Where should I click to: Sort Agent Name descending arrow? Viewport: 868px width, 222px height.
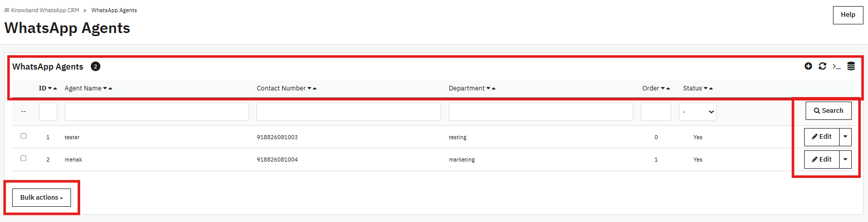coord(105,88)
